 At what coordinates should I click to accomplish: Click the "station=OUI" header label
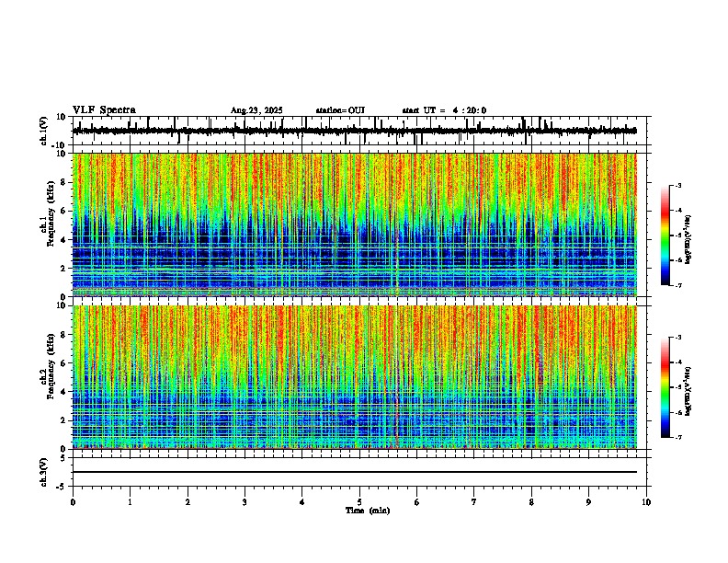(340, 110)
